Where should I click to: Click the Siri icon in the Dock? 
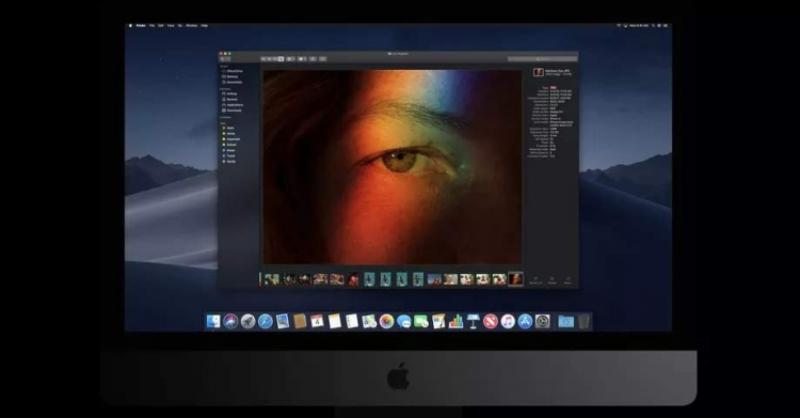230,321
